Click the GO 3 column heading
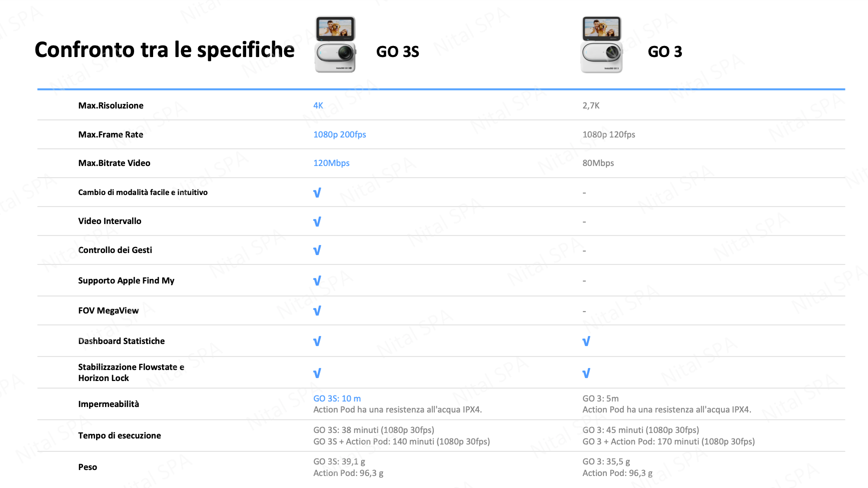This screenshot has height=488, width=868. pos(665,51)
